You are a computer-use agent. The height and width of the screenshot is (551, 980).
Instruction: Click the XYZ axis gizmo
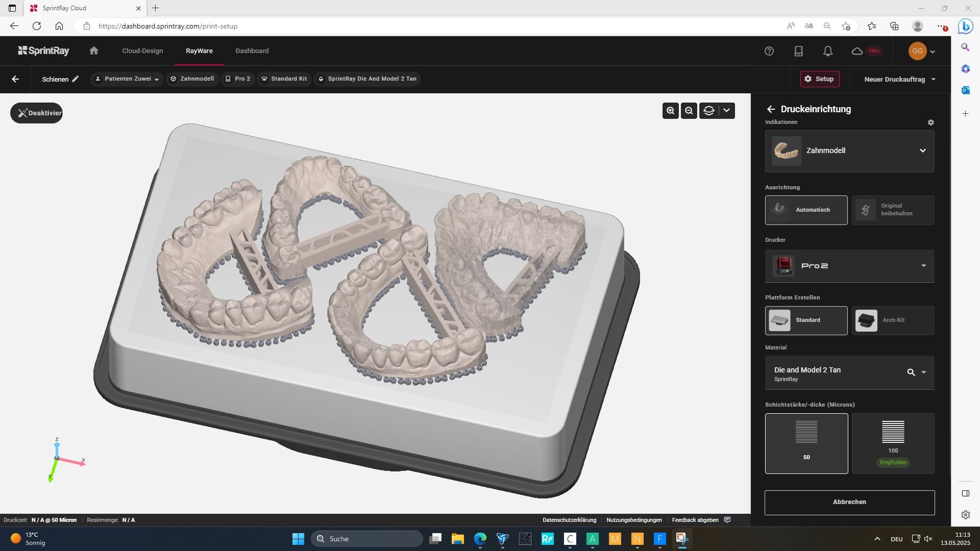pyautogui.click(x=65, y=459)
